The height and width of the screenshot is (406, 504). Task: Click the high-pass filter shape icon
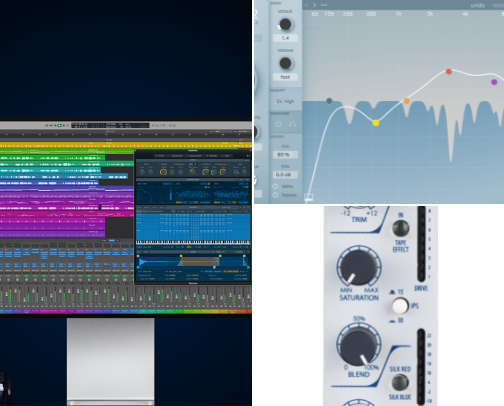(309, 197)
